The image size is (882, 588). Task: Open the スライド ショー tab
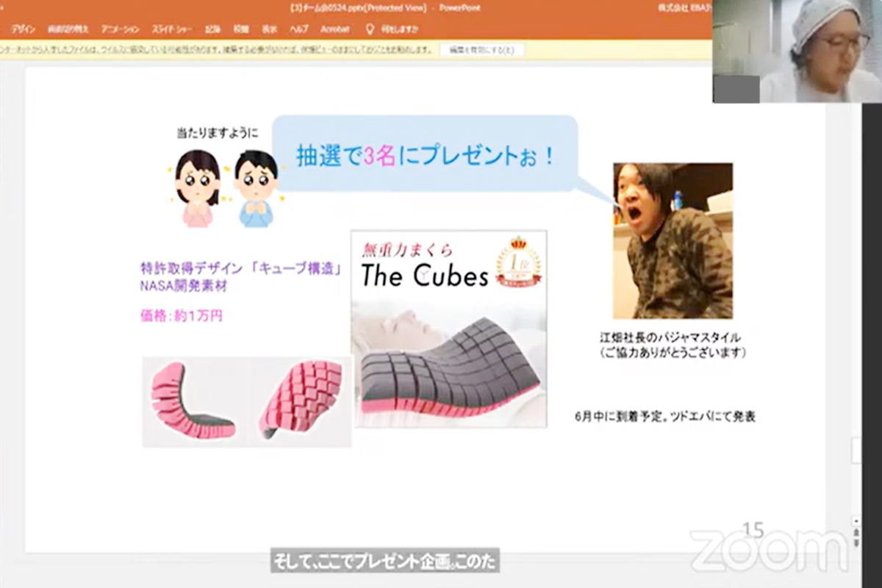pyautogui.click(x=172, y=29)
